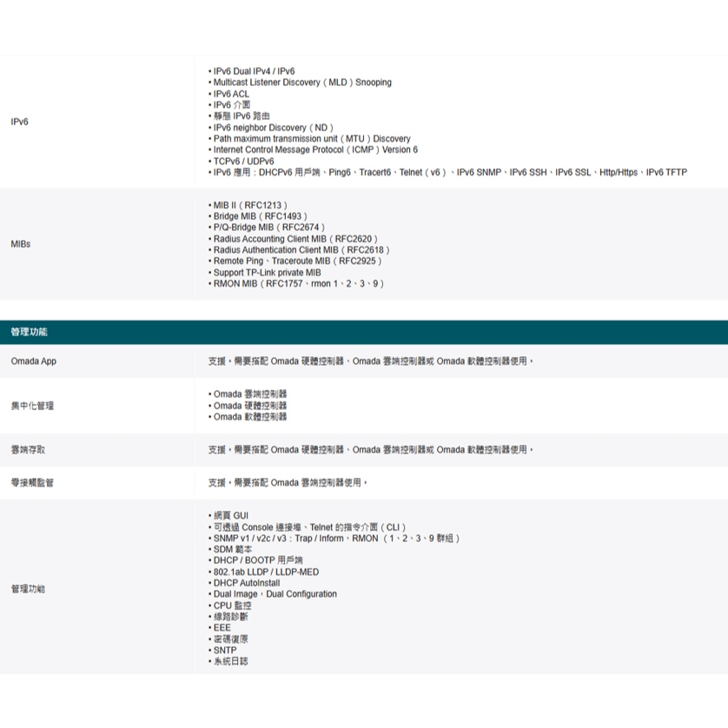
Task: Click the IPv6 row label
Action: point(19,122)
